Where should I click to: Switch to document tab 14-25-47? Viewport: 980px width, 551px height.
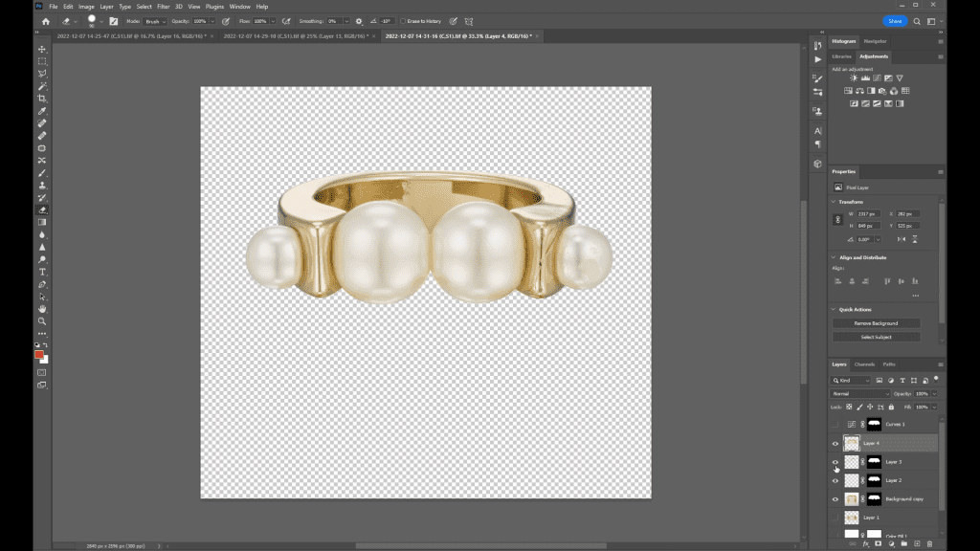(x=131, y=36)
